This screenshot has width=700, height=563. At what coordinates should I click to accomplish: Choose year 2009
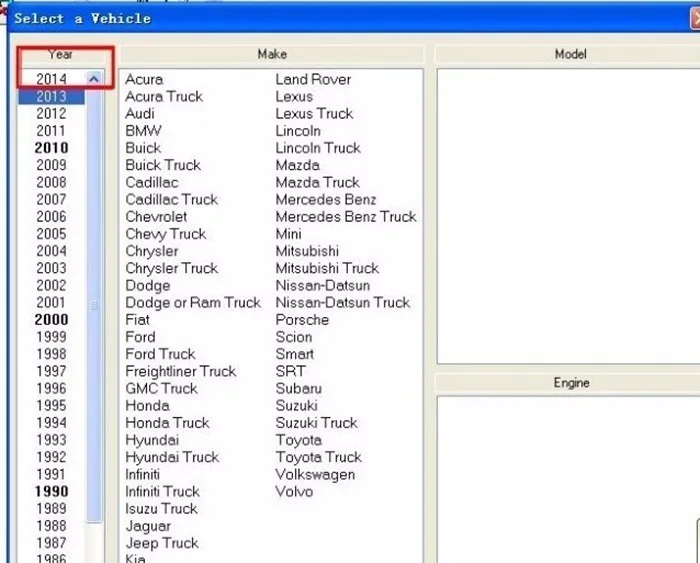click(x=51, y=165)
